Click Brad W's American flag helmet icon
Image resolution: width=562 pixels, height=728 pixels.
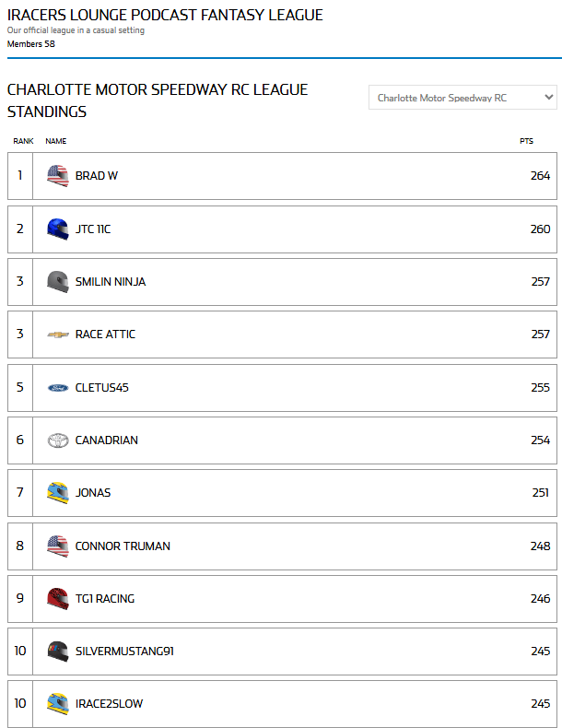tap(58, 176)
